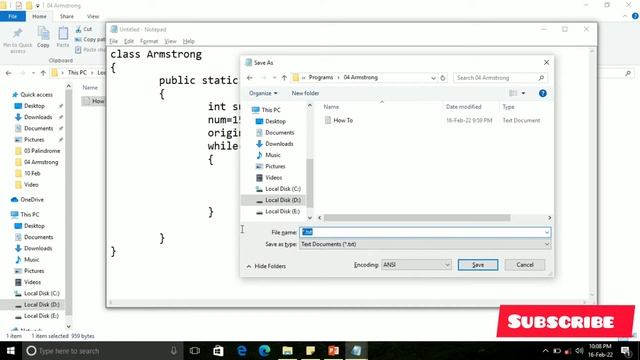Select Documents in dialog folder tree
Screen dimensions: 640x360
coord(280,133)
